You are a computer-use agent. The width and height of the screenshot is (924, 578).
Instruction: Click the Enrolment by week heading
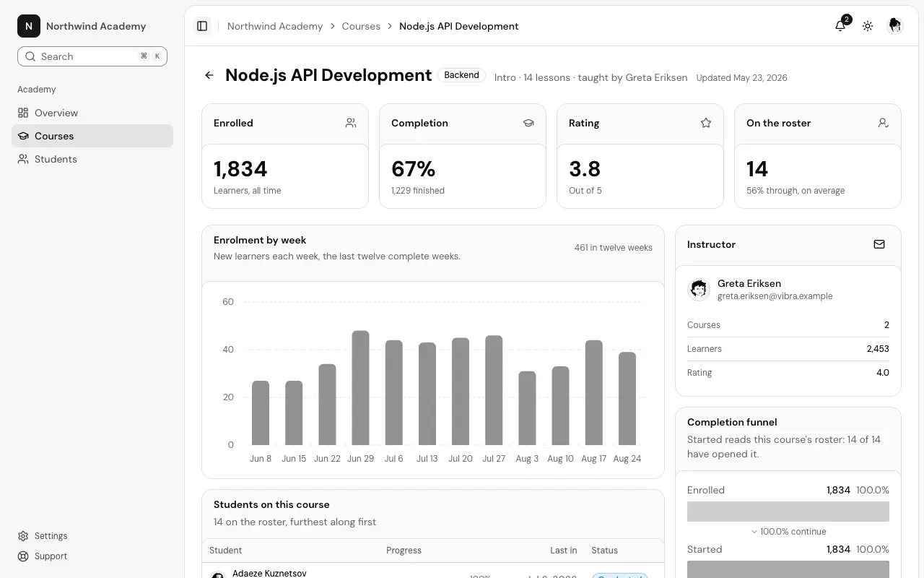[260, 240]
